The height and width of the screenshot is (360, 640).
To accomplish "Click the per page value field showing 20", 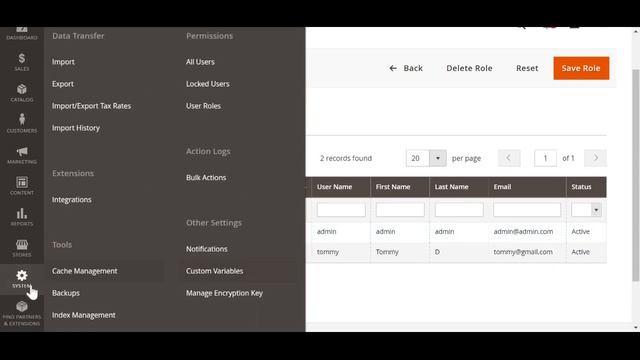I will pos(418,158).
